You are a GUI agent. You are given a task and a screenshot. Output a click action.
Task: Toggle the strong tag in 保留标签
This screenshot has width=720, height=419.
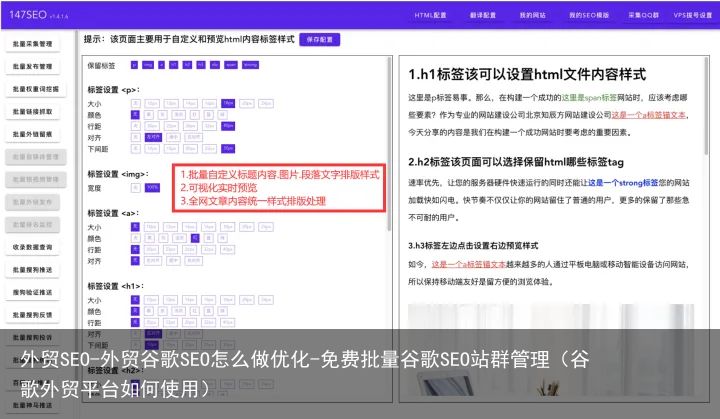tap(250, 65)
